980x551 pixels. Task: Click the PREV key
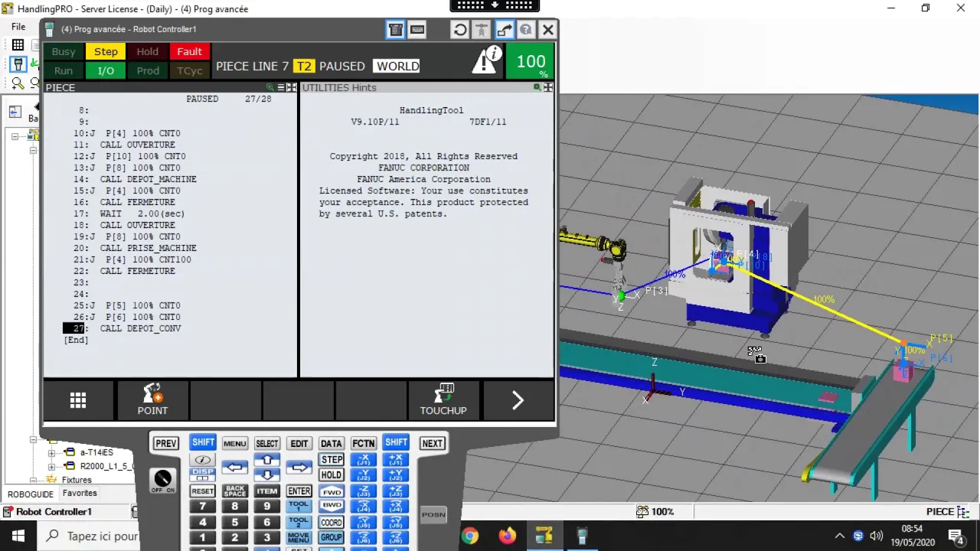[165, 443]
